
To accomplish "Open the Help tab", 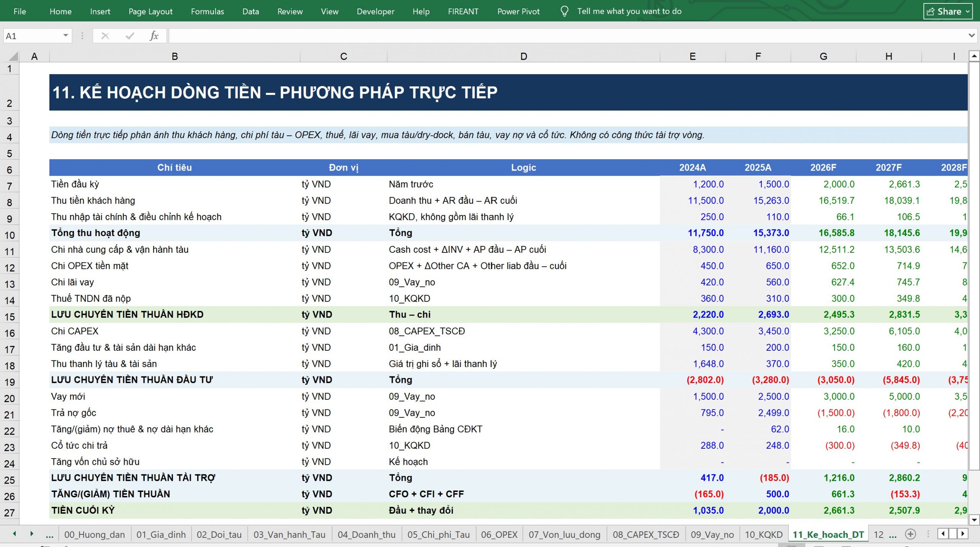I will pyautogui.click(x=421, y=11).
